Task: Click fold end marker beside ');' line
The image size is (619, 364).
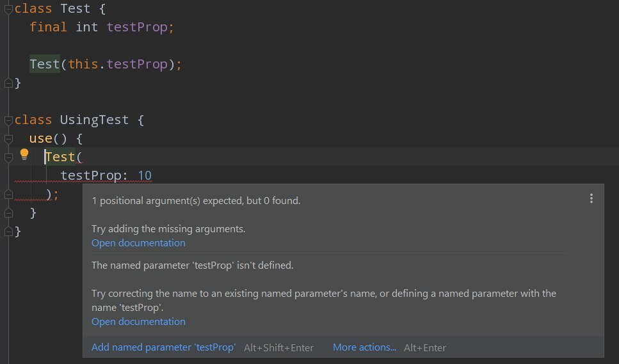Action: (8, 194)
